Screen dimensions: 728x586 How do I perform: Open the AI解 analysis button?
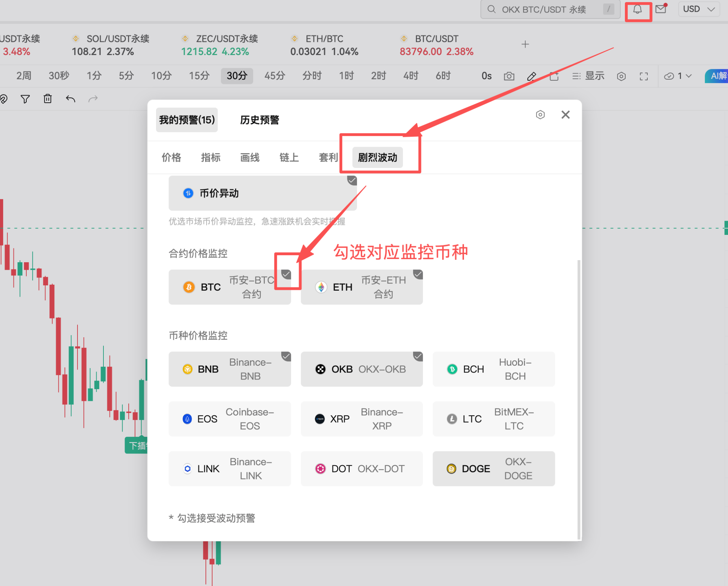[717, 76]
